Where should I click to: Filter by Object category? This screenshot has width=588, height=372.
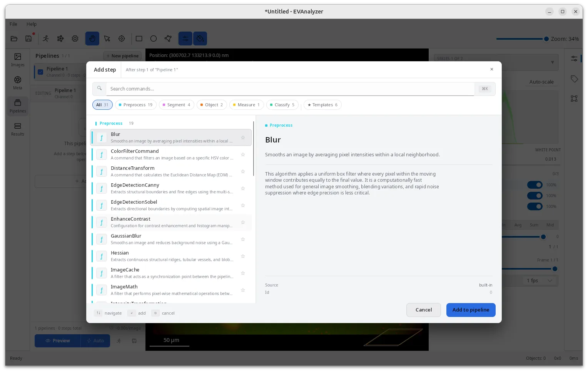click(212, 105)
